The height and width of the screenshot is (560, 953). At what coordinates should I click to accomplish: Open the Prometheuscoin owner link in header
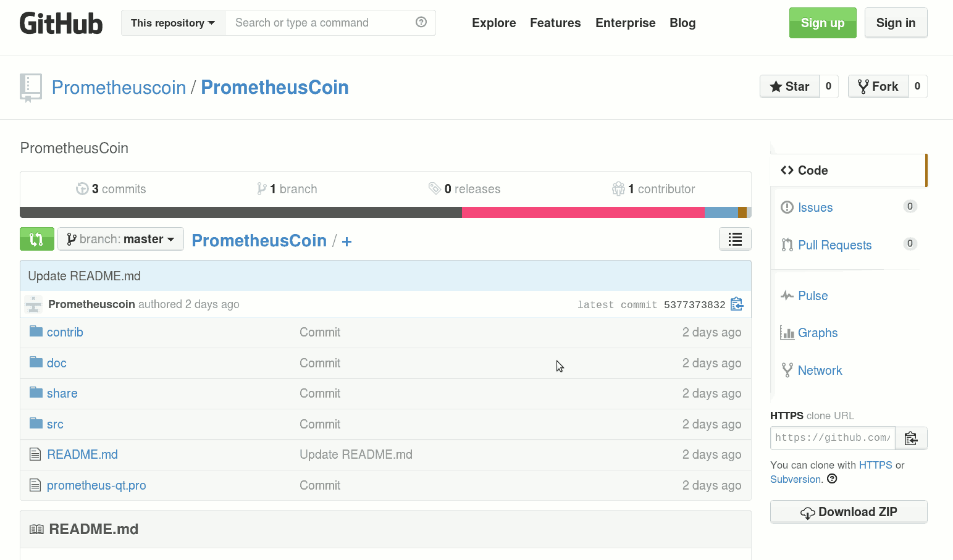point(119,88)
